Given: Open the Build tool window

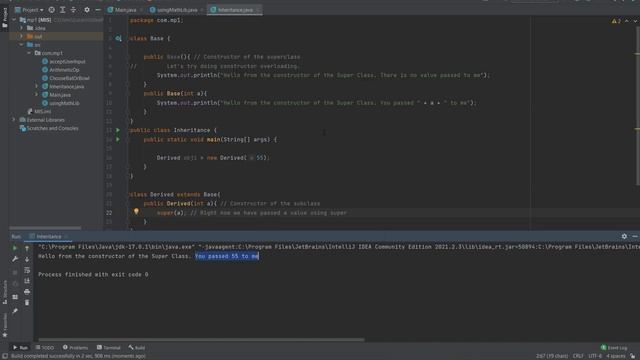Looking at the screenshot, I should tap(137, 348).
